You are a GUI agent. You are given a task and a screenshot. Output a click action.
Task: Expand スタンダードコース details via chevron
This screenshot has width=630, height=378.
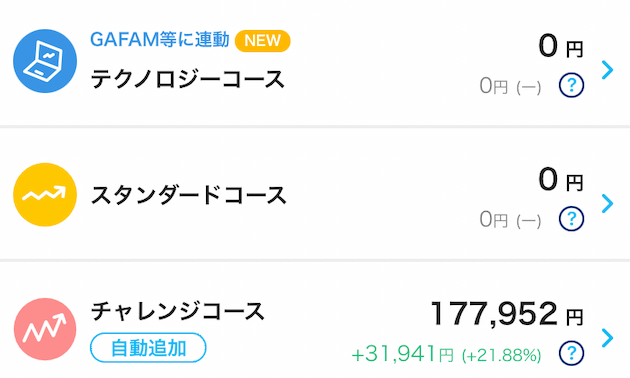(x=608, y=204)
